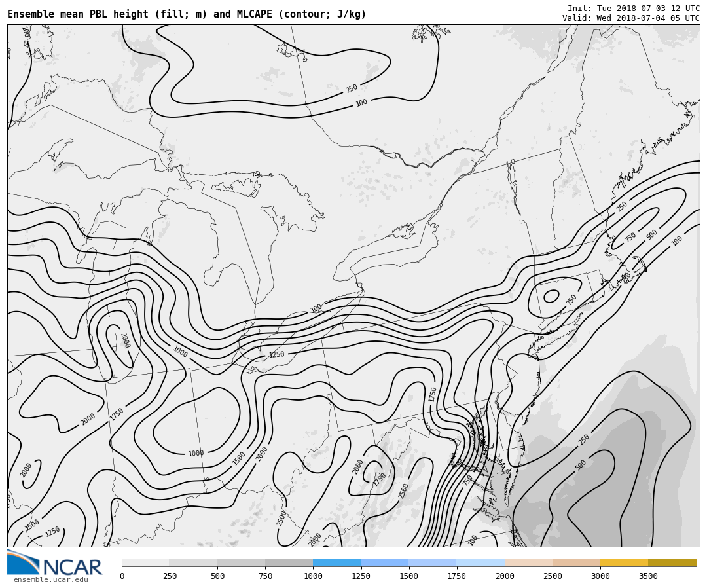This screenshot has width=707, height=588.
Task: Click the colorbar tick label 2000
Action: click(x=505, y=576)
